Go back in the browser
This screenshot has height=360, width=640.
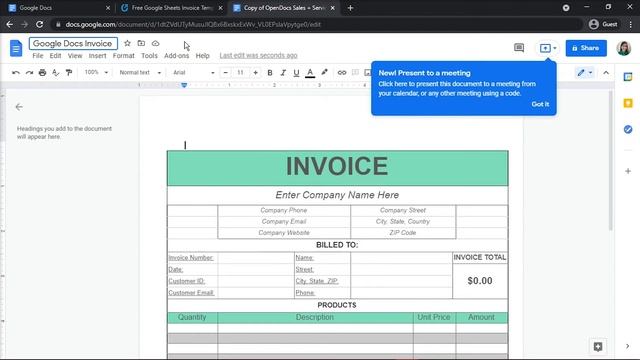click(x=9, y=24)
